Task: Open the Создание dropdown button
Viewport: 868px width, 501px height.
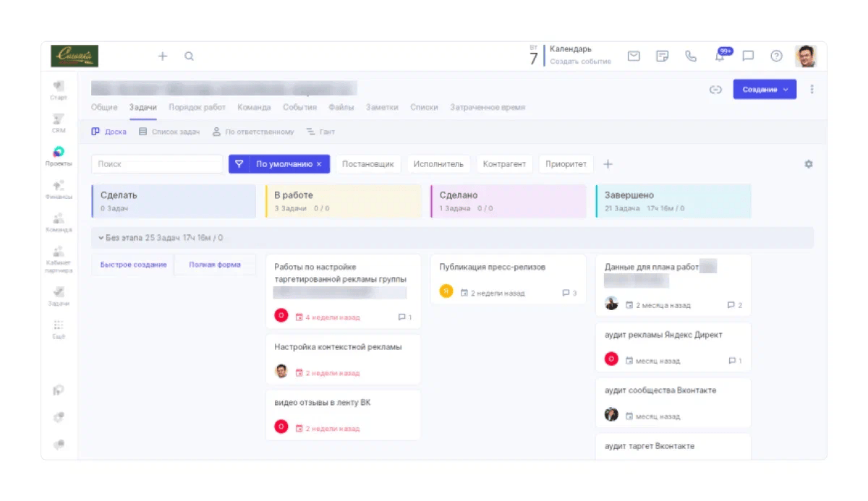Action: 764,90
